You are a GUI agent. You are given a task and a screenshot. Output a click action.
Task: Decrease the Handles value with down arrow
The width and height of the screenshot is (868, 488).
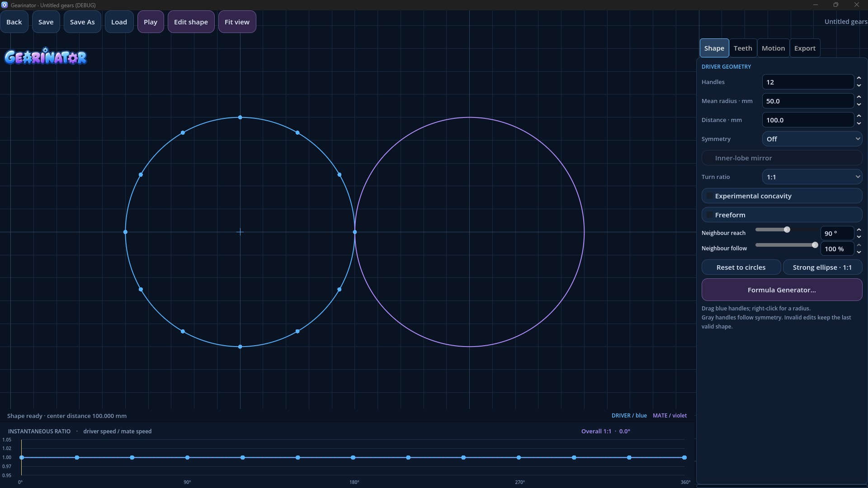[x=859, y=85]
